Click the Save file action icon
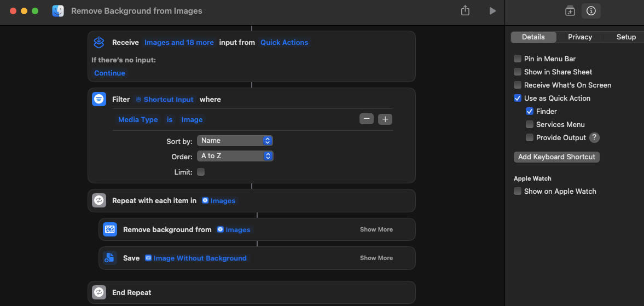644x306 pixels. pos(110,258)
